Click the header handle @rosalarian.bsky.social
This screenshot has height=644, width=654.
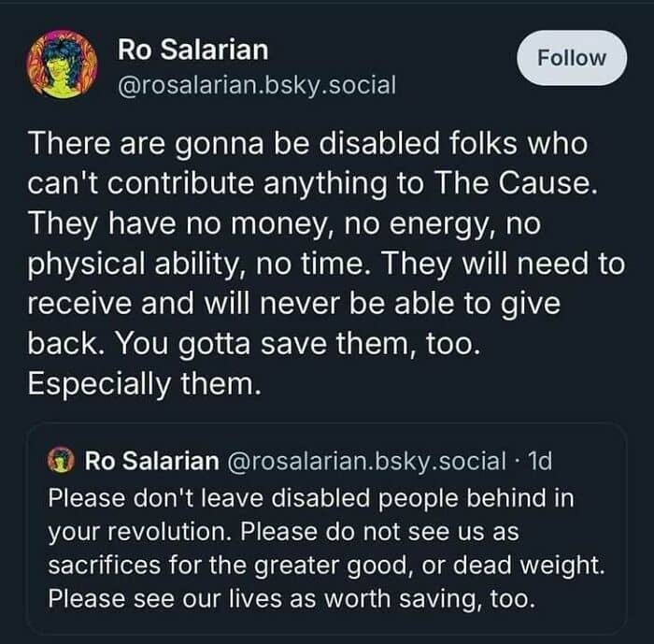point(257,85)
